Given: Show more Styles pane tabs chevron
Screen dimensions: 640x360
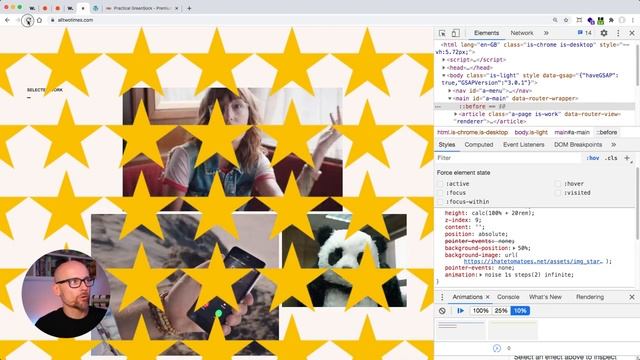Looking at the screenshot, I should (x=613, y=145).
